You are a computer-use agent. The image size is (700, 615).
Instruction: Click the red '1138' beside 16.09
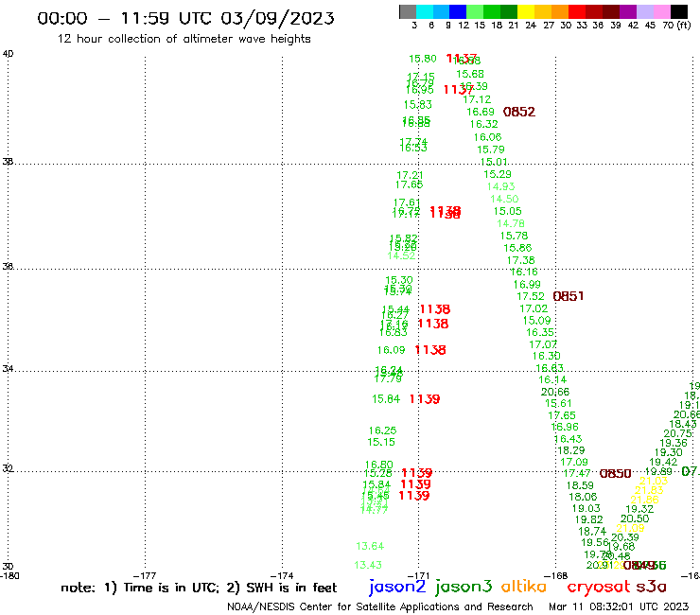click(430, 350)
